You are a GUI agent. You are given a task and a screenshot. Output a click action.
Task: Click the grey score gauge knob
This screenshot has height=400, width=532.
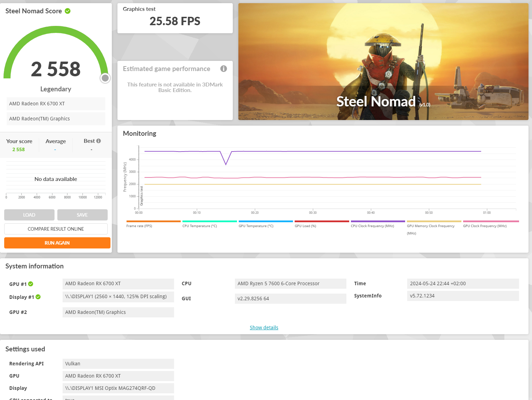pyautogui.click(x=105, y=78)
